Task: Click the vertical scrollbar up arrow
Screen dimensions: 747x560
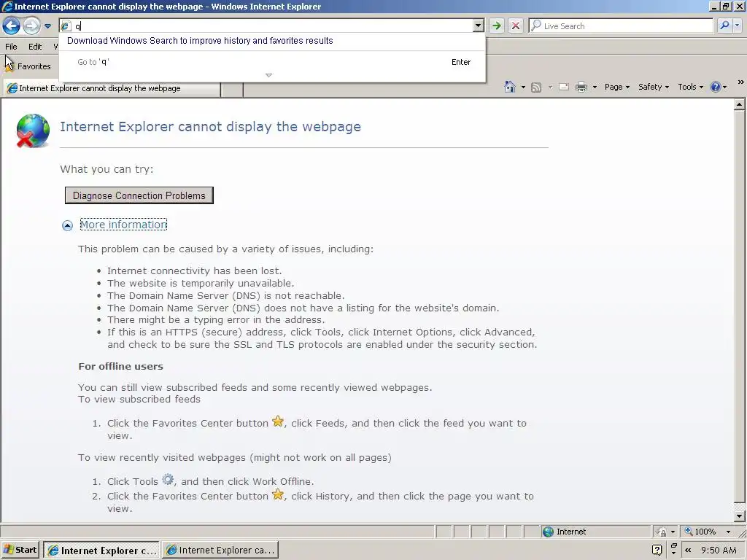Action: pyautogui.click(x=740, y=104)
